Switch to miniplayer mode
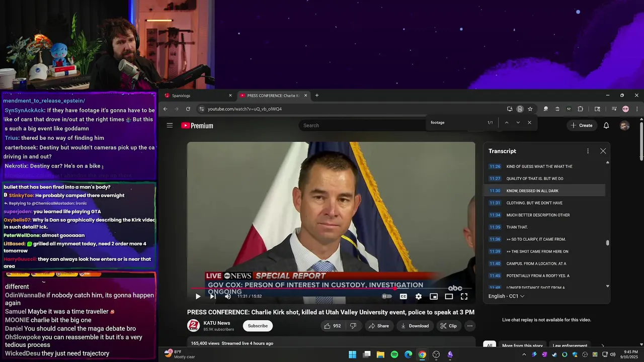Viewport: 644px width, 362px height. (434, 297)
